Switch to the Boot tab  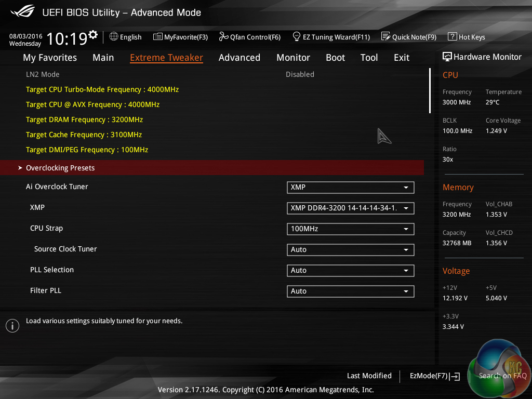335,58
